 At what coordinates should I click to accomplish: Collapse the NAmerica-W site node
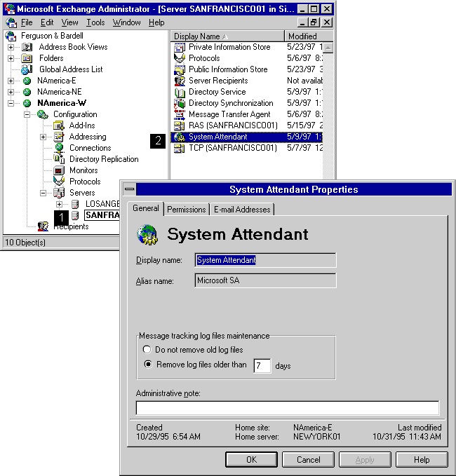pyautogui.click(x=11, y=103)
